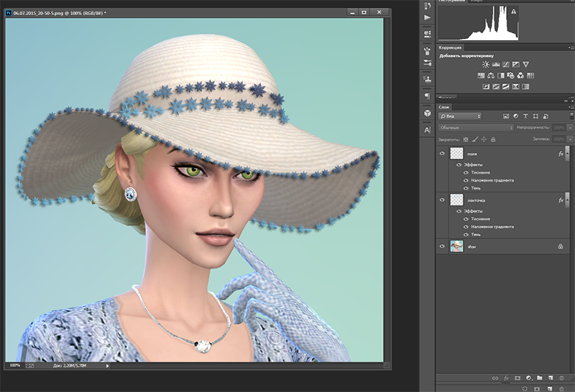575x392 pixels.
Task: Open the Character panel icon
Action: [427, 130]
